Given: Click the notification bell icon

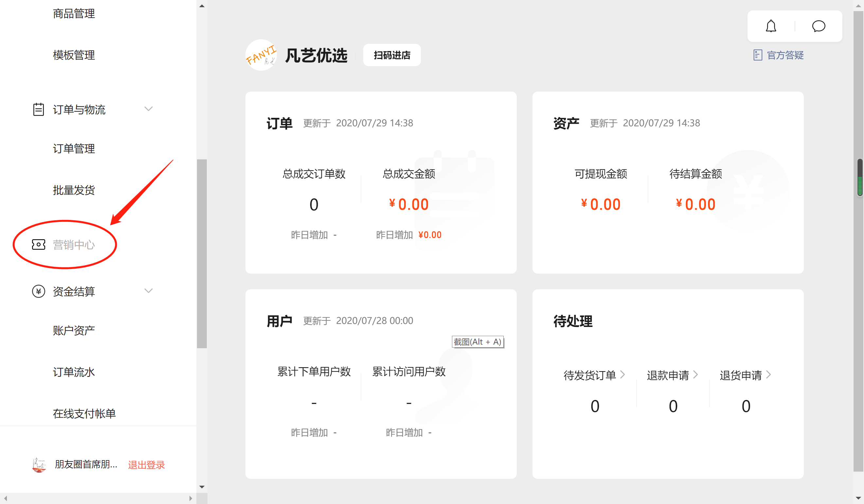Looking at the screenshot, I should (x=771, y=26).
